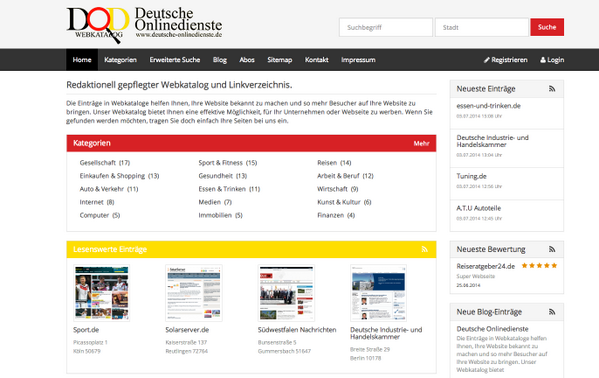Open Erweiterte Suche
599x378 pixels.
175,60
